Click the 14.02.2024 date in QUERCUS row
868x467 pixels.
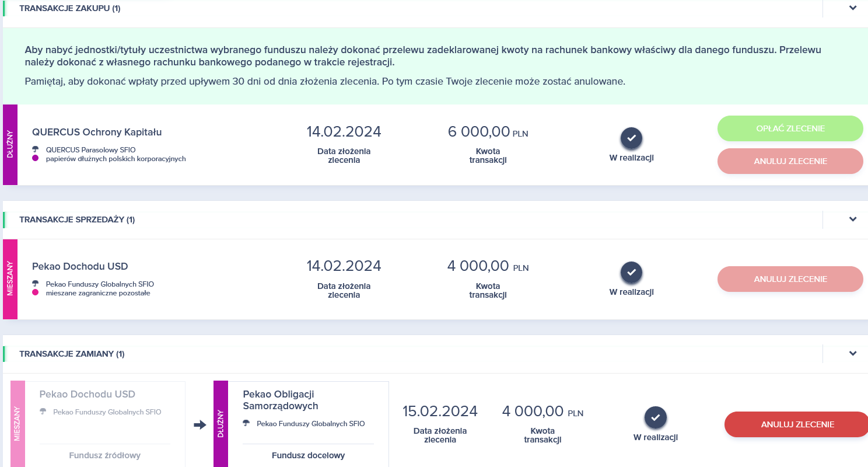[344, 132]
